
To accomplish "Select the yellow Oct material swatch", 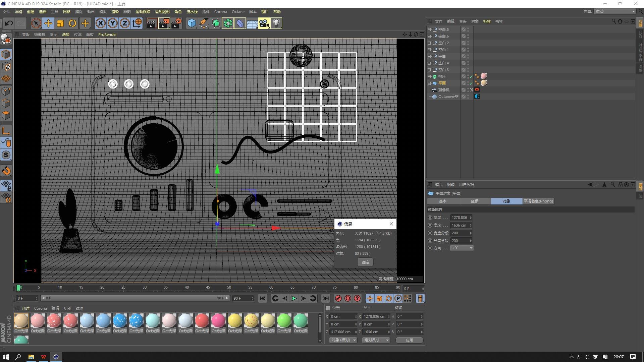I will click(235, 321).
